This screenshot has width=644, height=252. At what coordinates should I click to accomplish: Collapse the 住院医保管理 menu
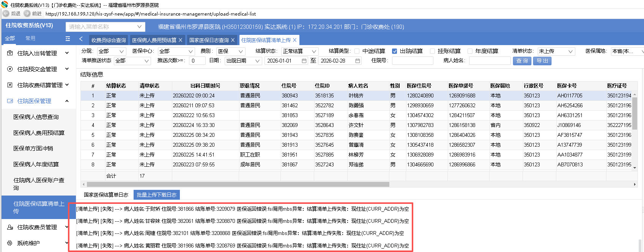click(x=67, y=101)
